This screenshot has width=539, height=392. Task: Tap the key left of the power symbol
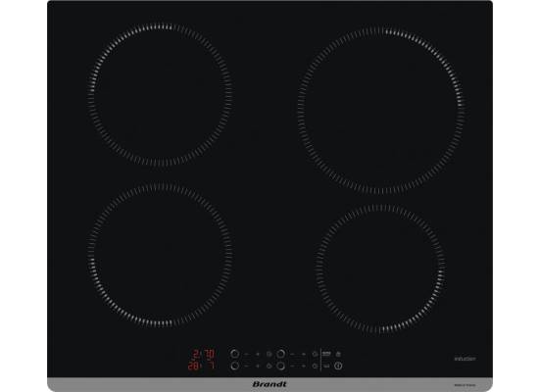pos(326,366)
